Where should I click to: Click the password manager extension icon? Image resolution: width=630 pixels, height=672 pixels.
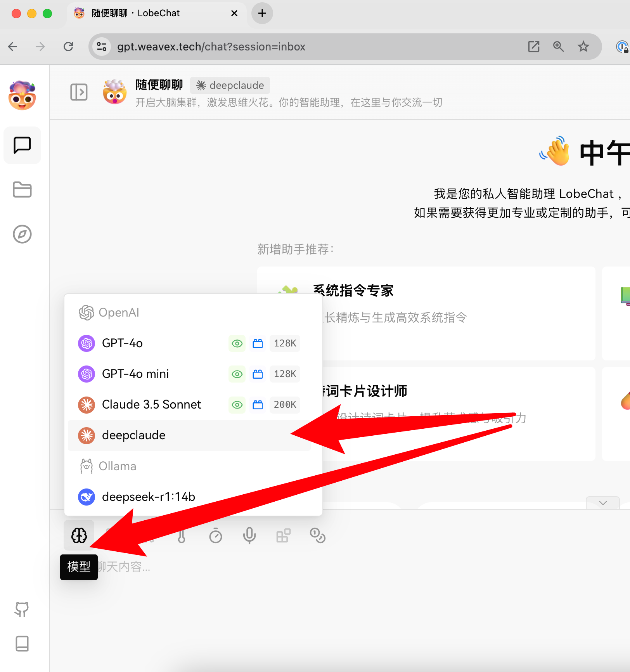622,47
